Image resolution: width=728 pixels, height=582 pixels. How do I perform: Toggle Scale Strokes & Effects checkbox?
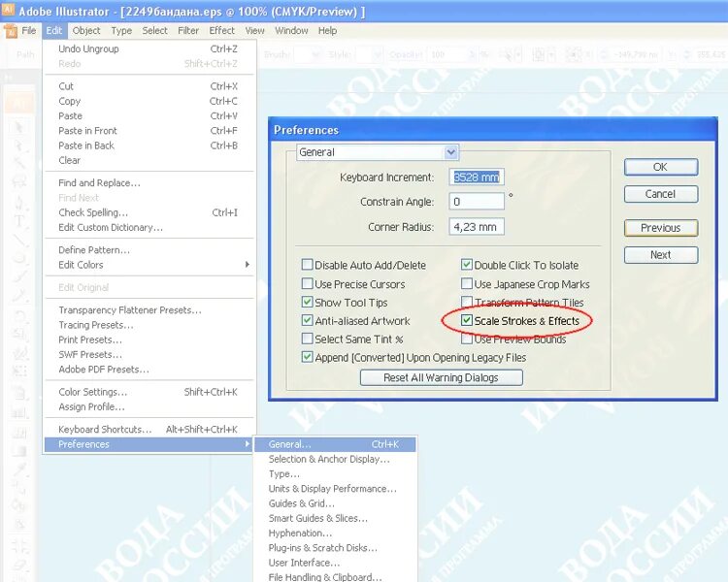tap(467, 320)
